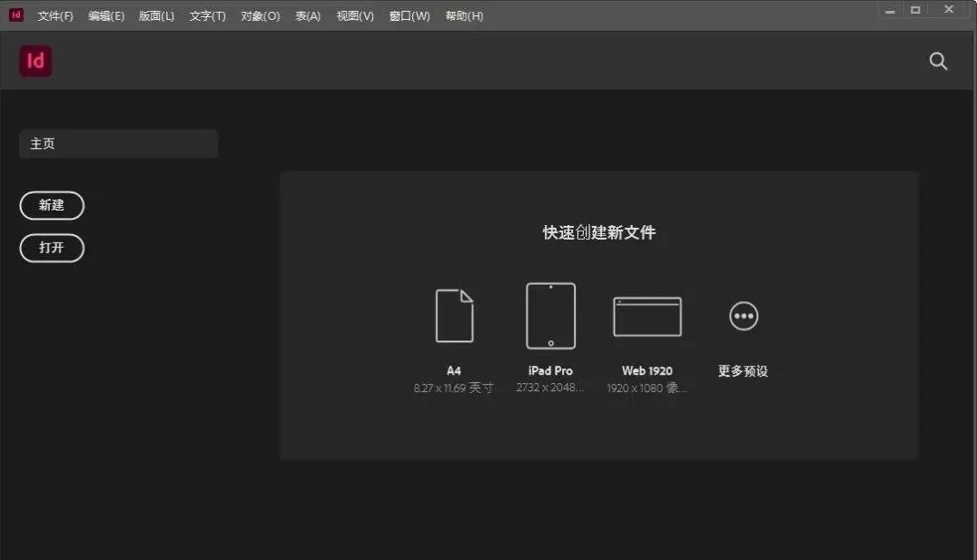977x560 pixels.
Task: Open the 窗口 menu
Action: (410, 15)
